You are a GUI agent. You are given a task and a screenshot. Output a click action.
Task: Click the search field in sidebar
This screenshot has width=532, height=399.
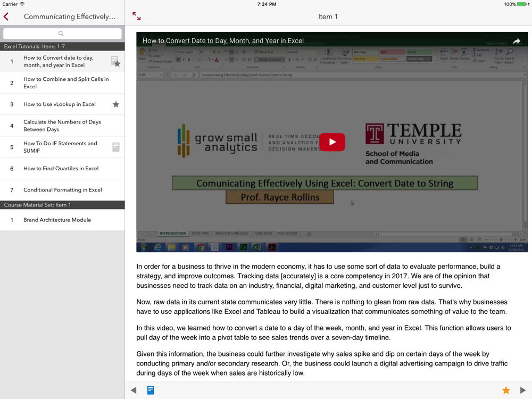62,33
